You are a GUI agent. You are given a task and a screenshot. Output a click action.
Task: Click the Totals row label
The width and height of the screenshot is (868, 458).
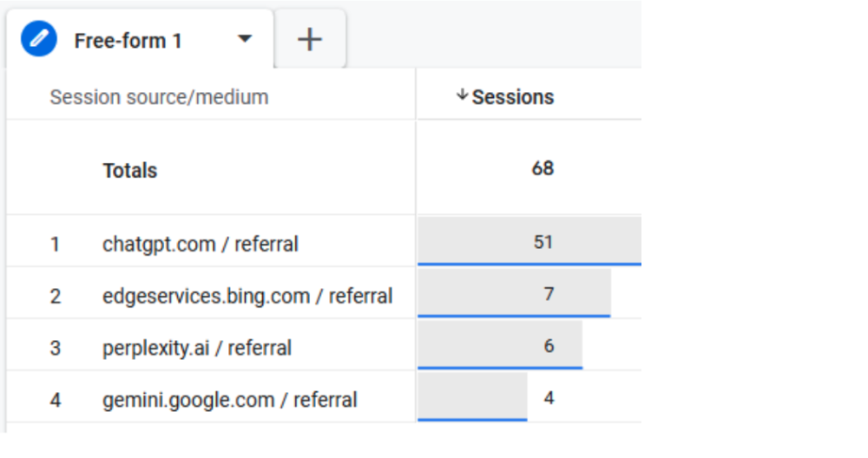point(130,170)
